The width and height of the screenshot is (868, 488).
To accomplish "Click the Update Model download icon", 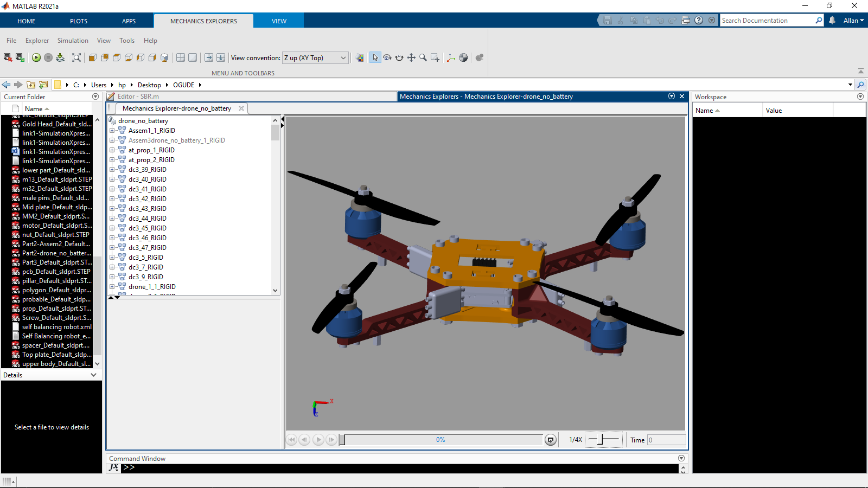I will [x=60, y=57].
